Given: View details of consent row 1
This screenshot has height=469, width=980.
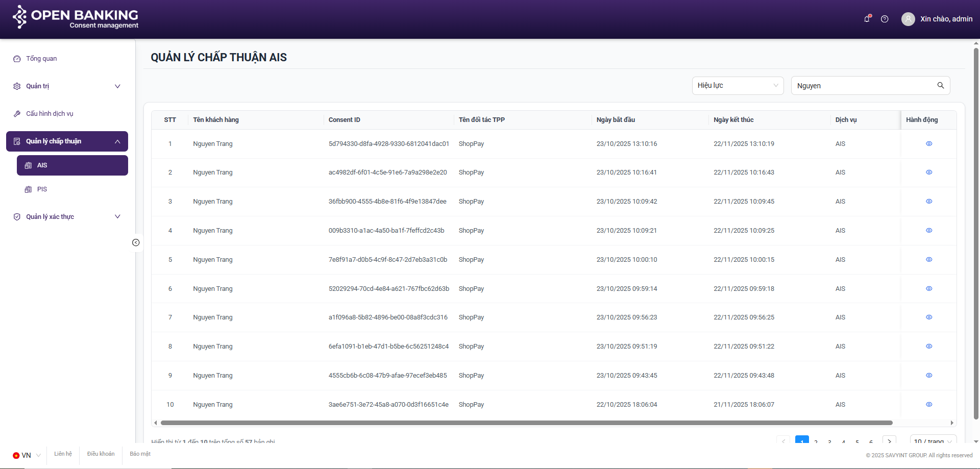Looking at the screenshot, I should (x=928, y=144).
